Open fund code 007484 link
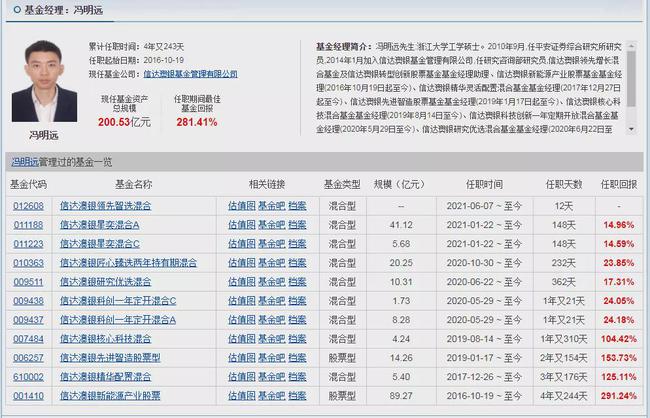Image resolution: width=650 pixels, height=418 pixels. (28, 339)
